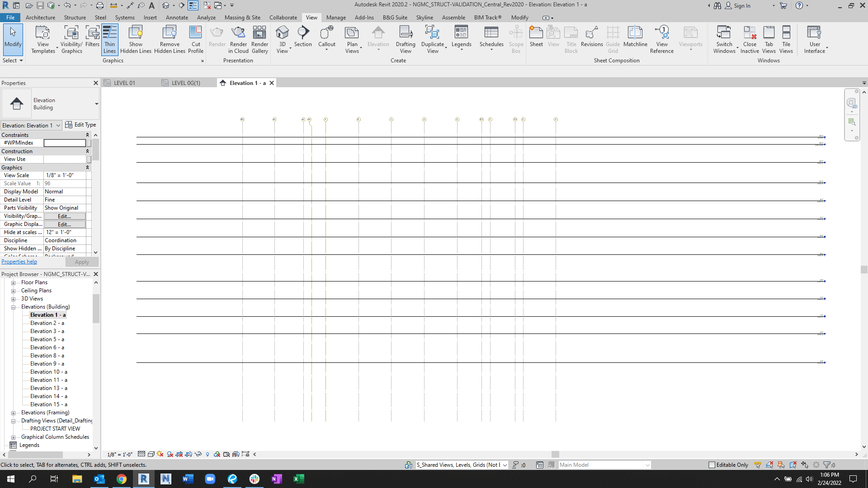Enable the Editable Only checkbox
This screenshot has width=868, height=488.
pos(712,465)
